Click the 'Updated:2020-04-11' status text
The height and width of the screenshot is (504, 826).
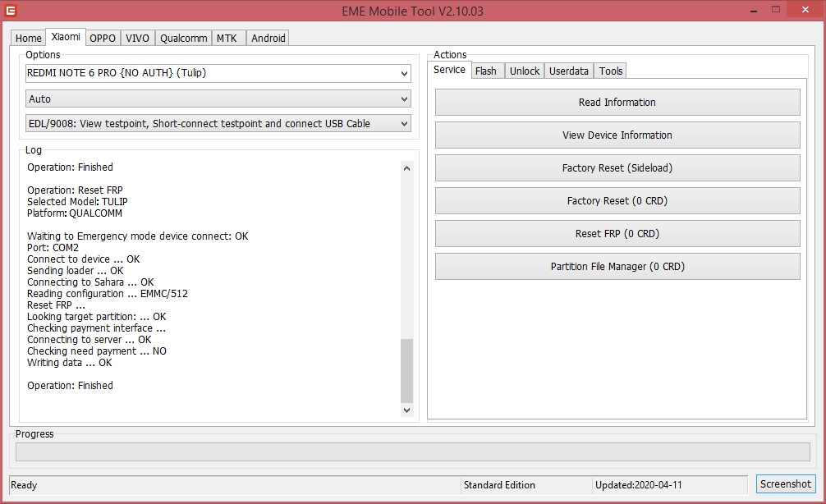point(639,485)
